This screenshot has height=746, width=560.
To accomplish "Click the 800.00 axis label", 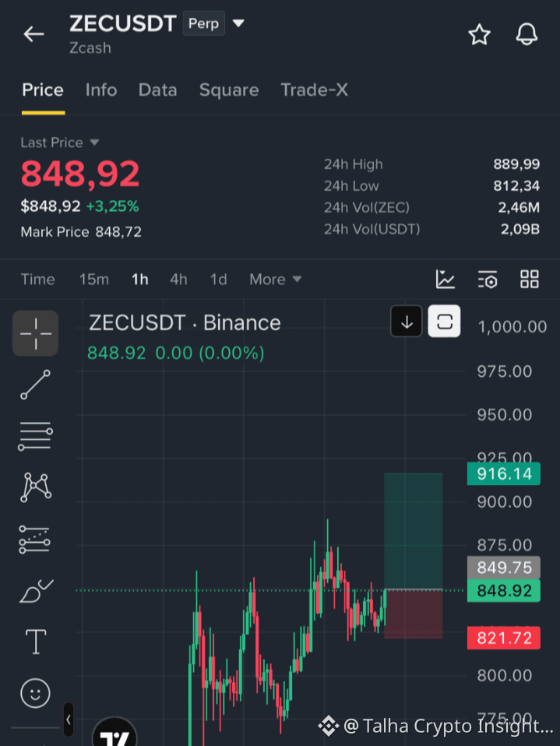I will [505, 675].
